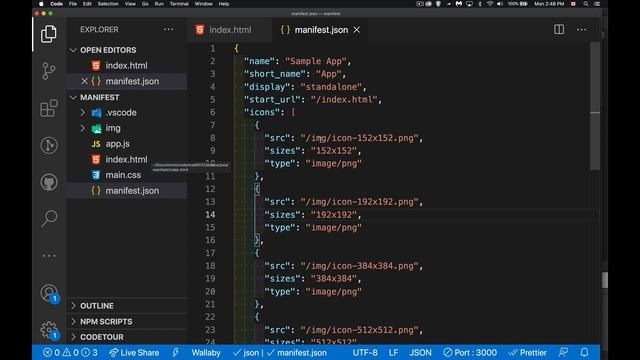This screenshot has height=360, width=640.
Task: Open Explorer panel More Actions ellipsis
Action: [x=168, y=29]
